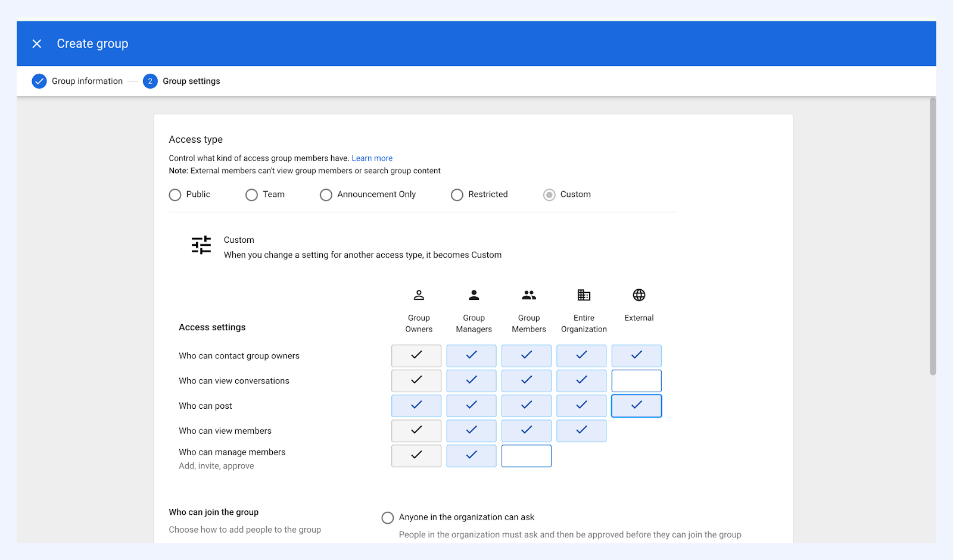Toggle Group Managers for view conversations
The image size is (953, 560).
pyautogui.click(x=472, y=381)
